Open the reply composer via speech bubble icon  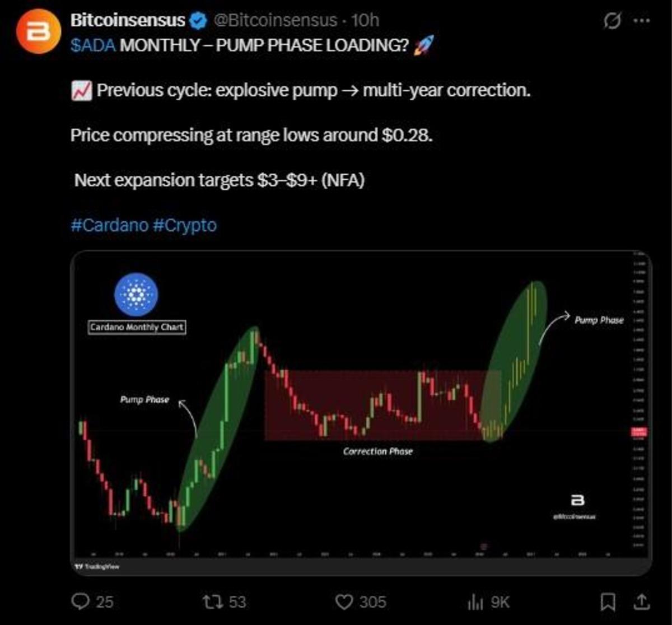click(82, 602)
